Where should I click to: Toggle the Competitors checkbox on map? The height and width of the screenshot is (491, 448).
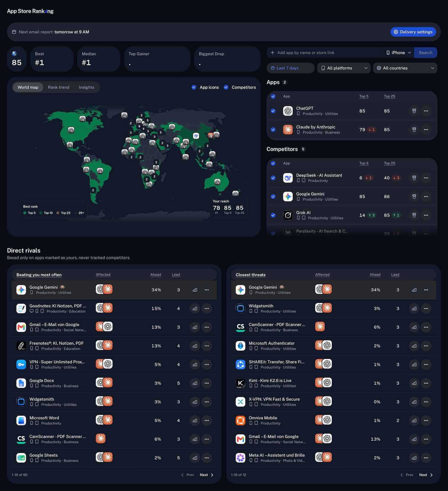(x=226, y=87)
